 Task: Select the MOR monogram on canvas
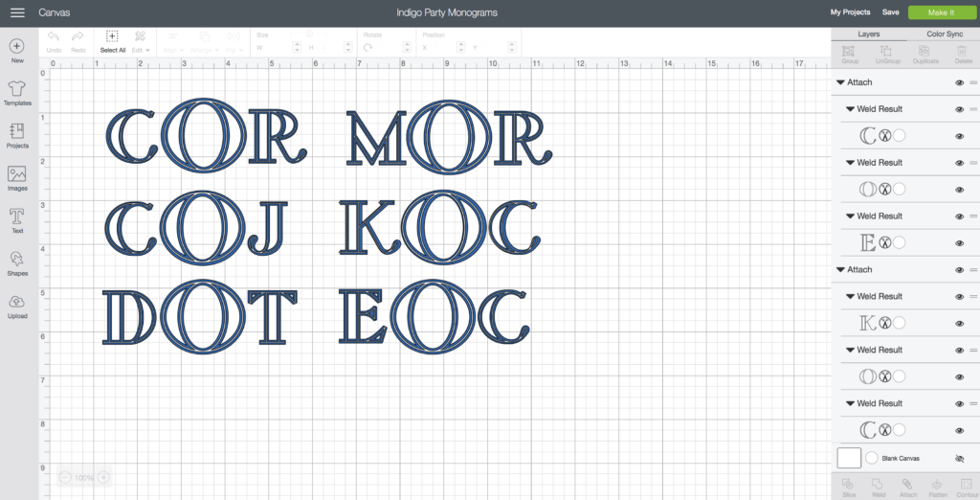coord(449,136)
